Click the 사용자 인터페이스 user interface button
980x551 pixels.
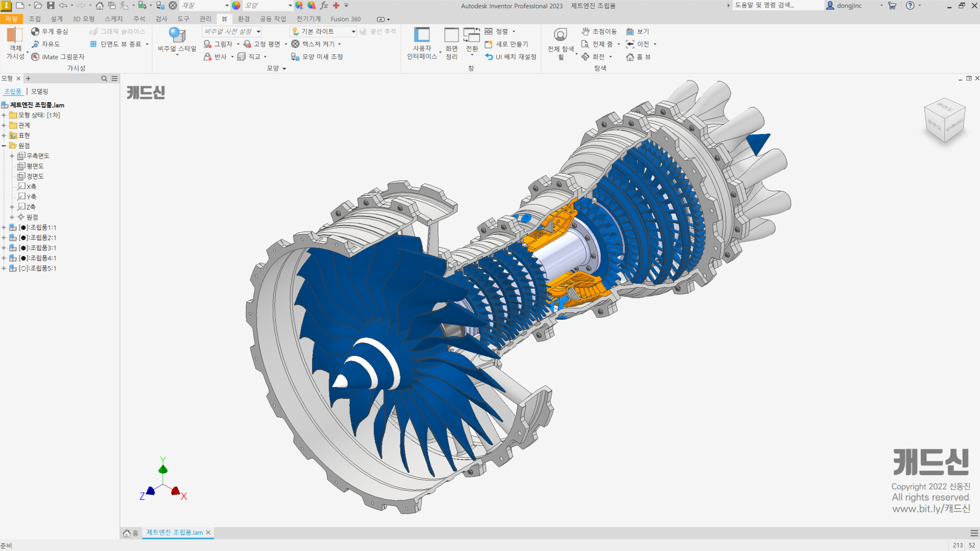coord(422,43)
